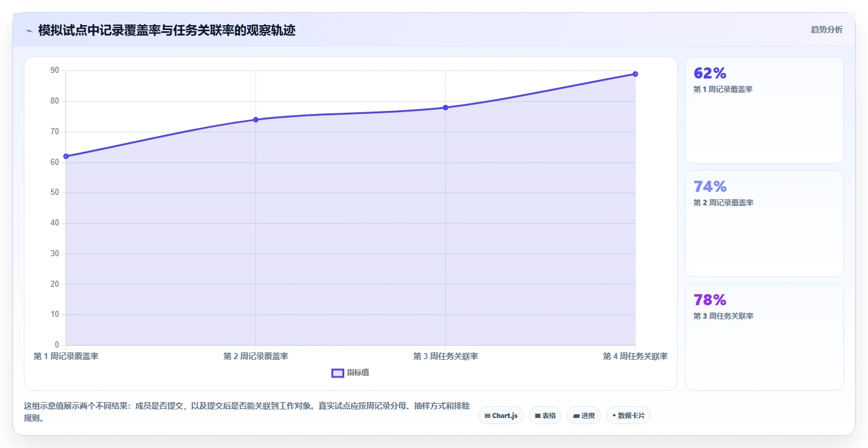Click the data point at 第 1 周 (62)
The image size is (868, 448).
[x=66, y=156]
